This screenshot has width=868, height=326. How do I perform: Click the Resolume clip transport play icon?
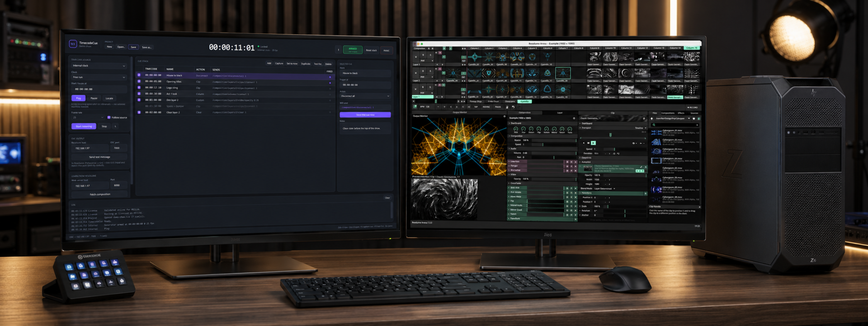[x=593, y=143]
